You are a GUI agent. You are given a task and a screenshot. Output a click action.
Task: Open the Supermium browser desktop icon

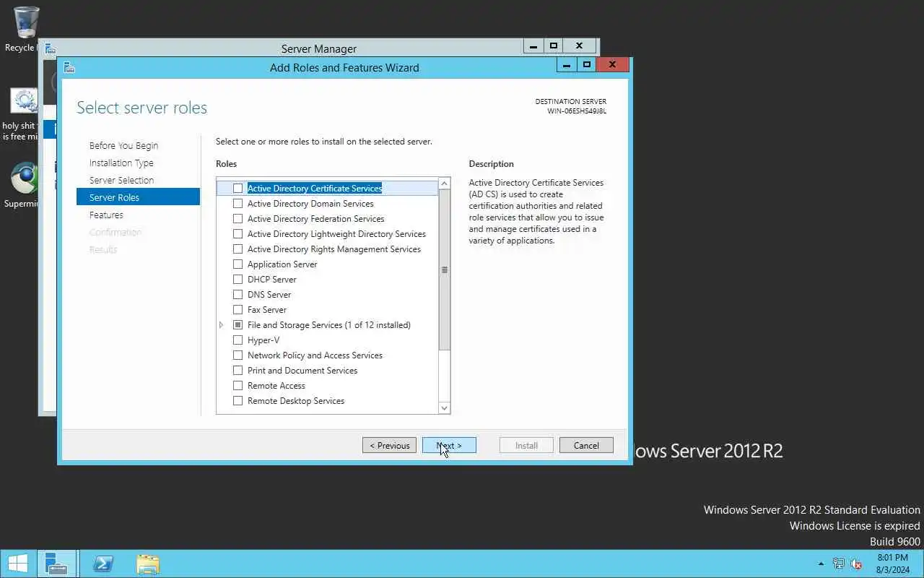[x=25, y=178]
